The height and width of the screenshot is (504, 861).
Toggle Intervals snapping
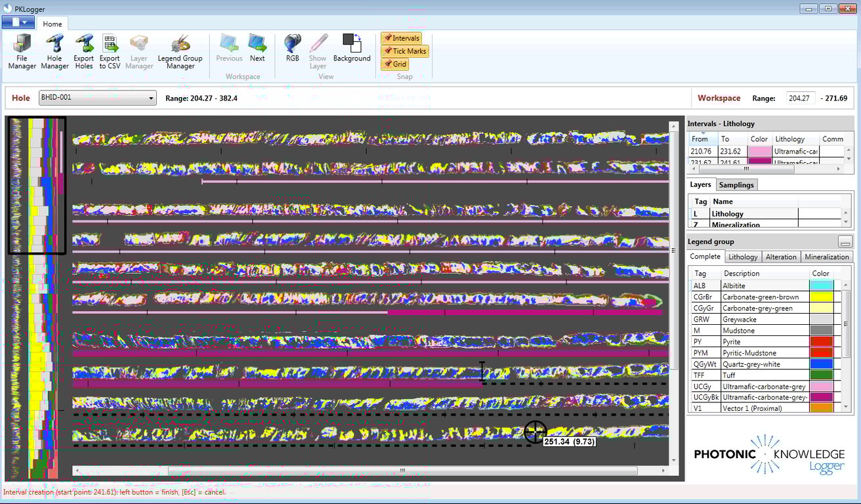click(401, 38)
